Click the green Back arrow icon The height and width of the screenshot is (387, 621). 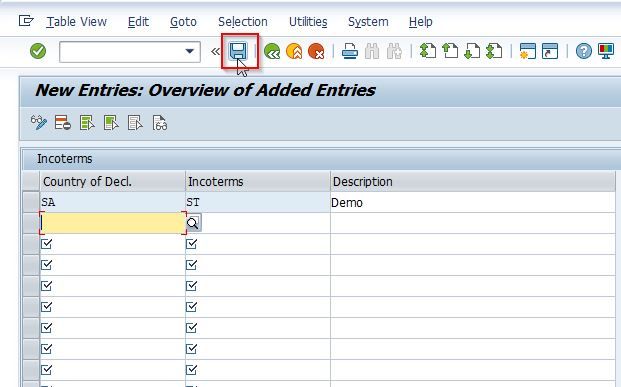click(x=272, y=51)
